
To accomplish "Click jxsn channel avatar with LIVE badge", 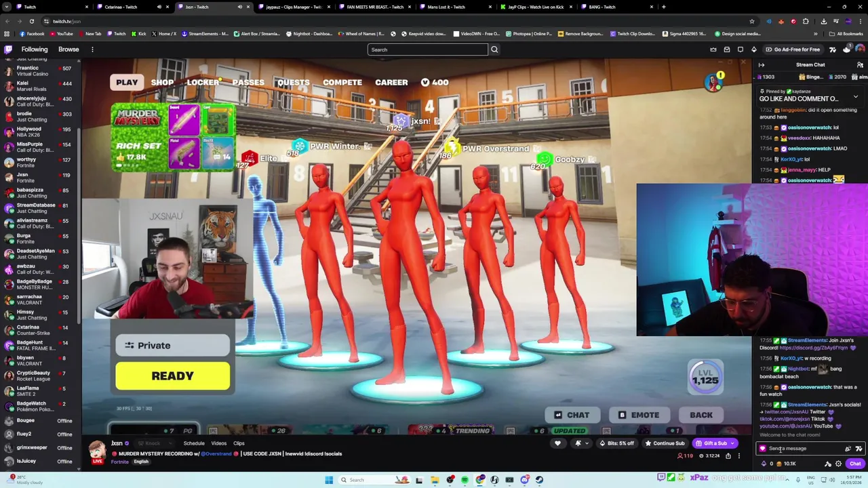I will 98,451.
